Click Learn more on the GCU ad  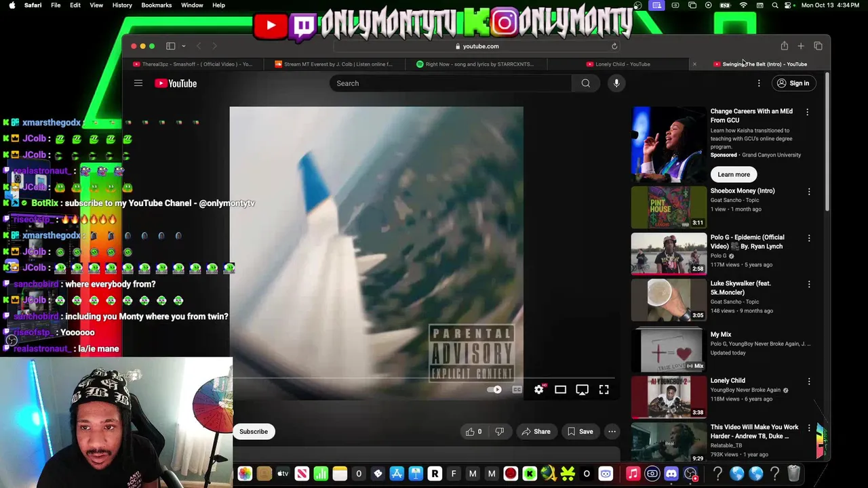coord(734,174)
